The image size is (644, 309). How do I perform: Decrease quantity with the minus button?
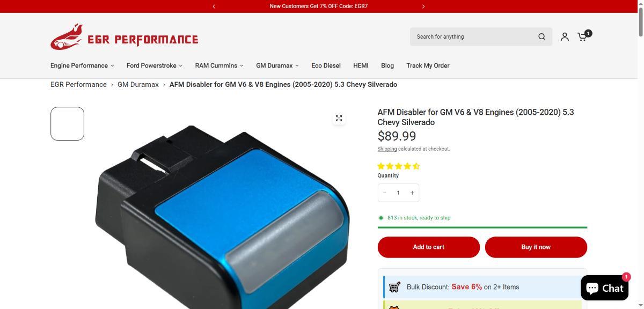pos(385,193)
